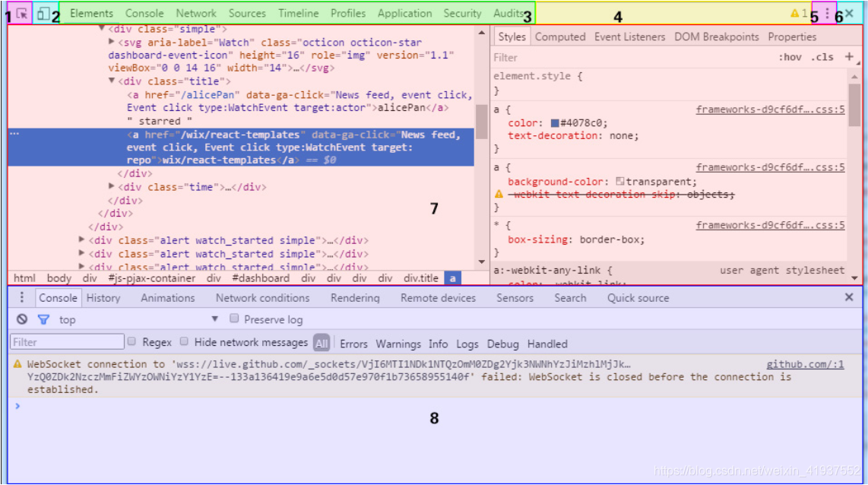The width and height of the screenshot is (868, 485).
Task: Filter console by Handled level
Action: click(x=547, y=344)
